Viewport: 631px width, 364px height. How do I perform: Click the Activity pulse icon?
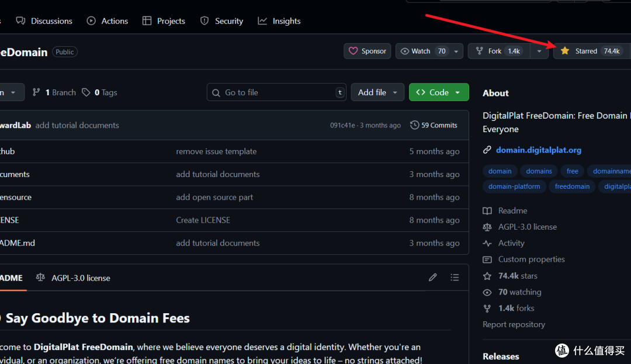pos(487,243)
